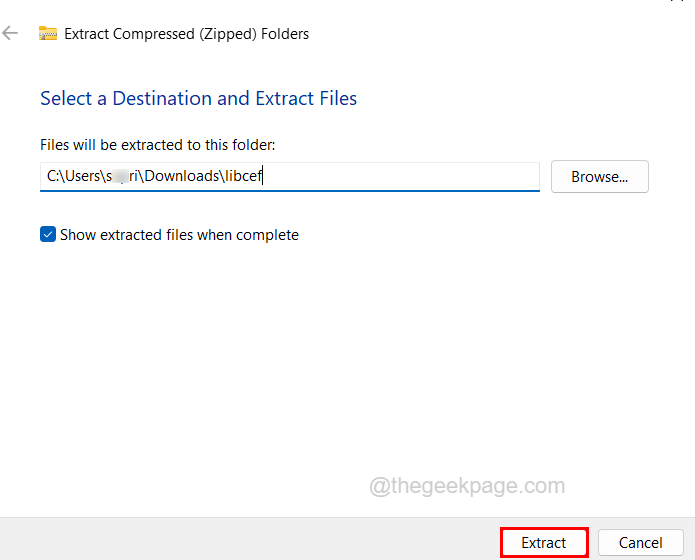This screenshot has height=560, width=695.
Task: Click the back arrow icon
Action: [11, 33]
